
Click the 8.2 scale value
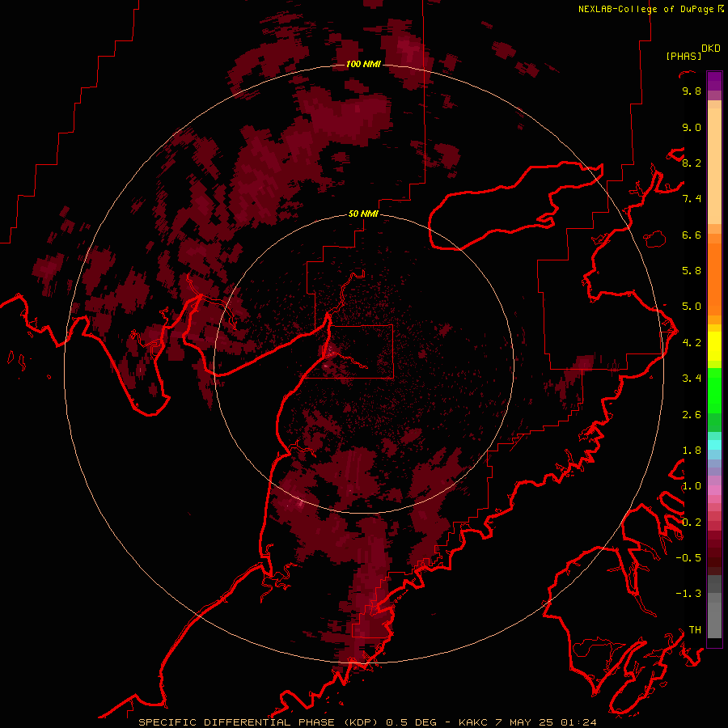pos(692,163)
